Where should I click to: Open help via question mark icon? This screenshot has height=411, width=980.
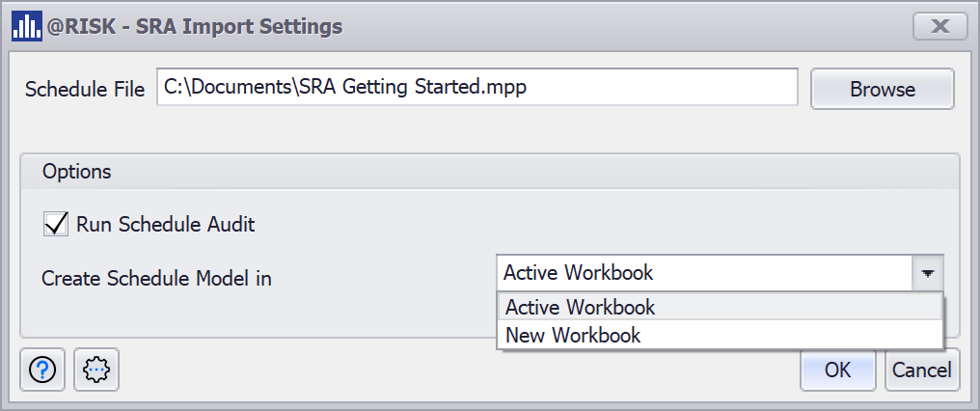click(x=42, y=370)
